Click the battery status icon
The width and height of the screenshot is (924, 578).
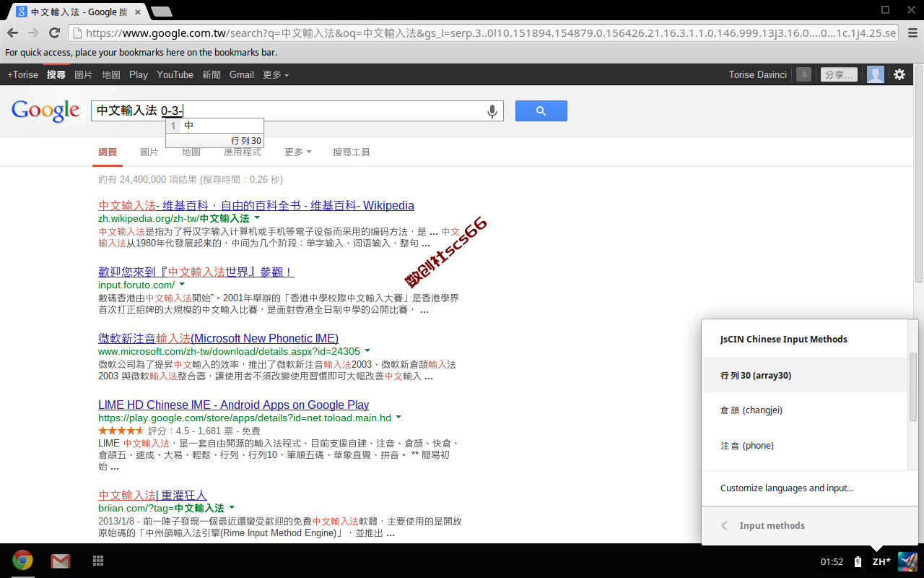point(858,561)
